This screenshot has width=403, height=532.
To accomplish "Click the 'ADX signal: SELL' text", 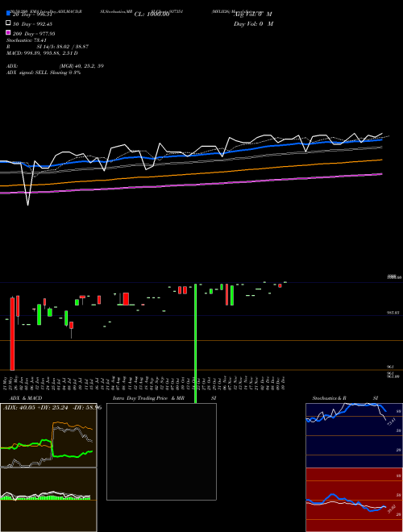I will 27,73.
